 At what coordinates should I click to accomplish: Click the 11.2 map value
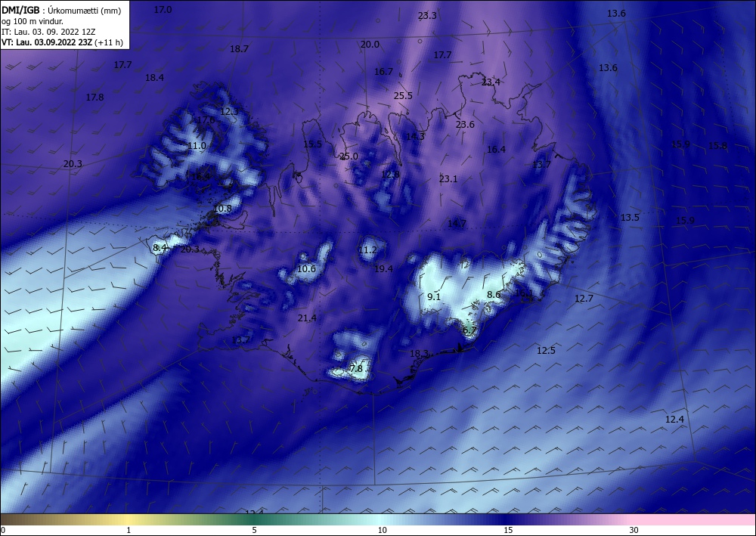[x=368, y=250]
